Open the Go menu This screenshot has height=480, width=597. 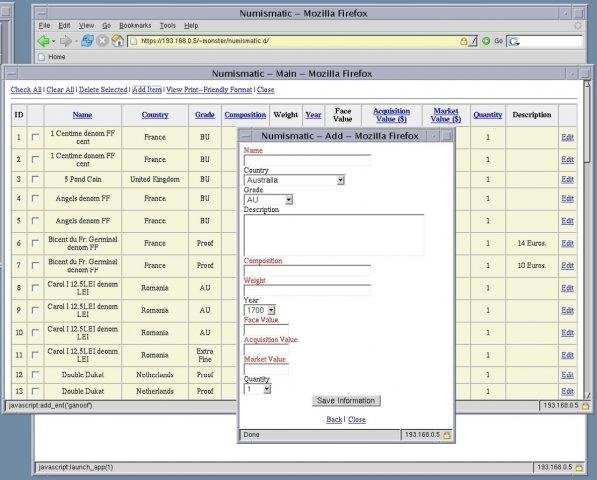coord(106,26)
